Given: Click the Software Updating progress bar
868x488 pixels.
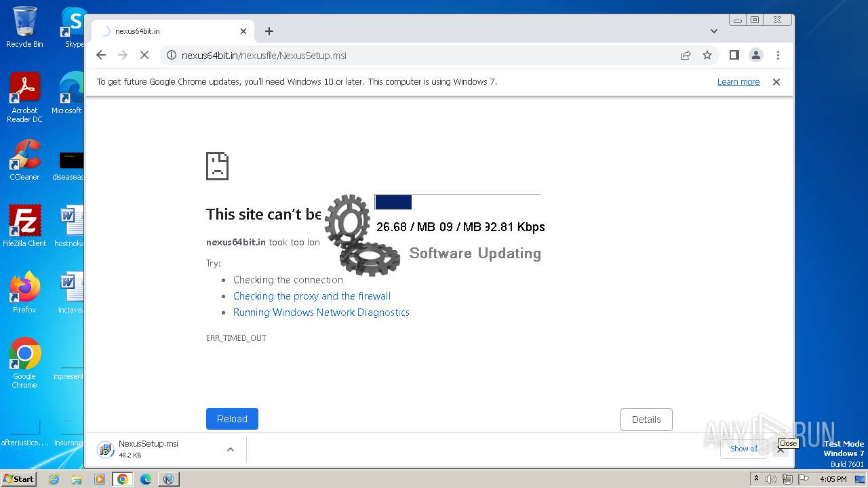Looking at the screenshot, I should pos(458,202).
